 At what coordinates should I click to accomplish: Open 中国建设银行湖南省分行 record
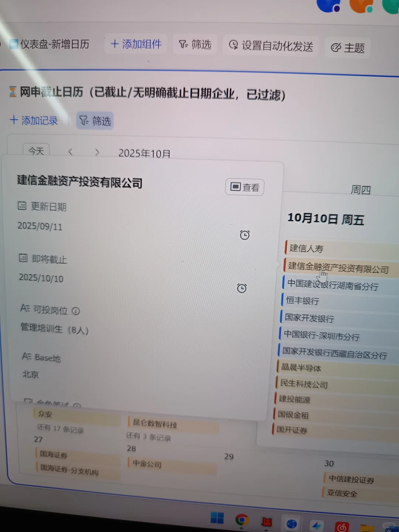(340, 285)
